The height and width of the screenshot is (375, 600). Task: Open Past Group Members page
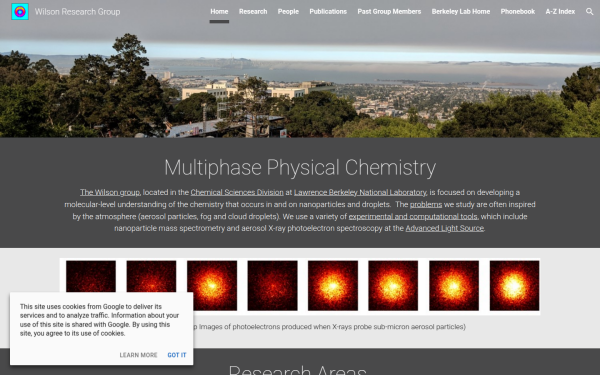pyautogui.click(x=389, y=11)
